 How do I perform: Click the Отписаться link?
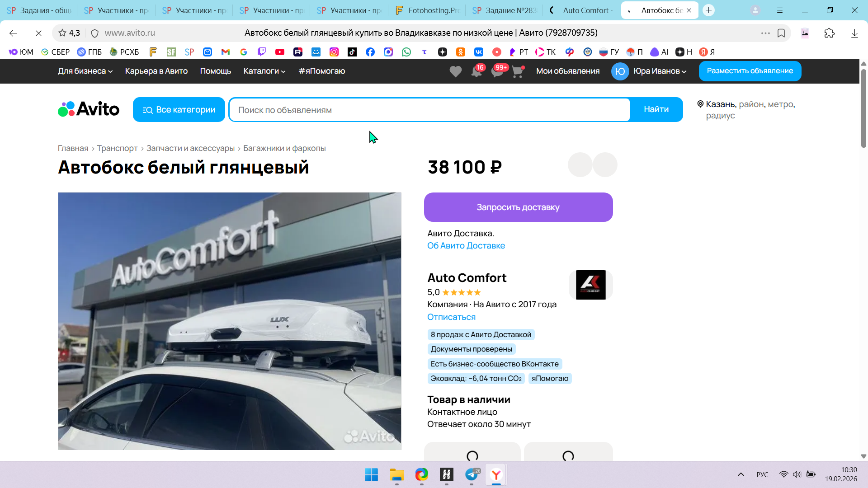451,317
